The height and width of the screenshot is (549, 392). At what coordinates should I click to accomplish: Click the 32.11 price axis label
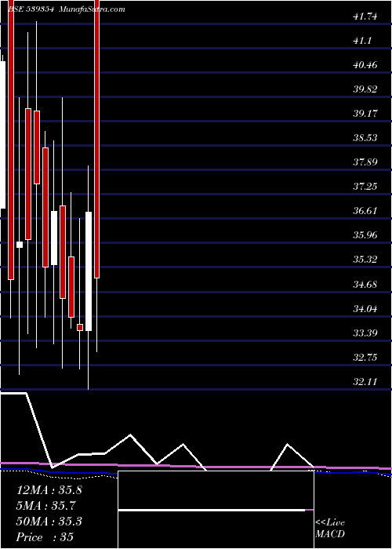(x=365, y=381)
